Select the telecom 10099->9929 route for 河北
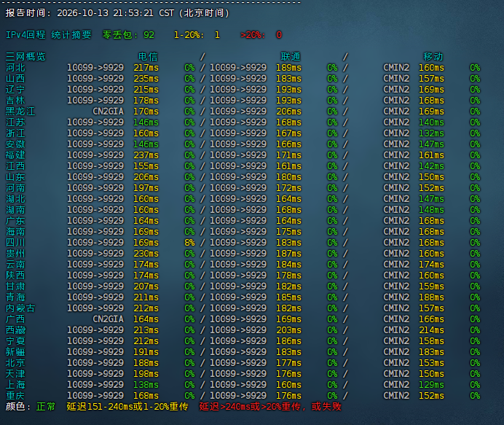The height and width of the screenshot is (425, 504). tap(95, 68)
